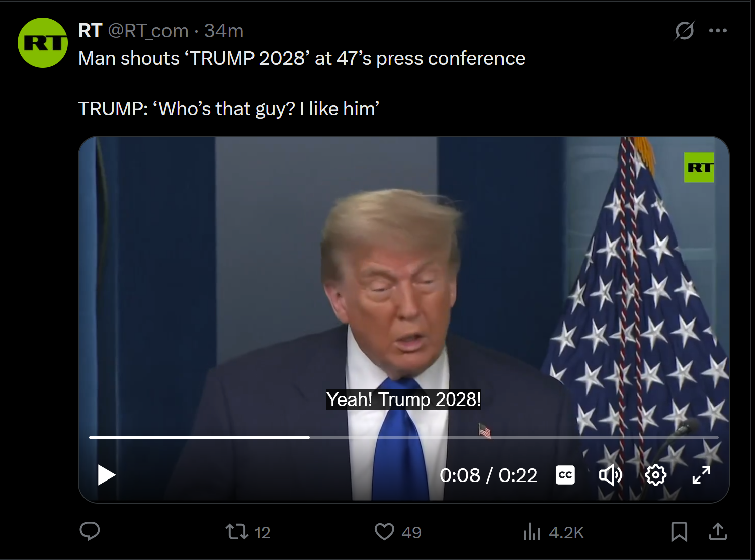This screenshot has height=560, width=755.
Task: Open the 34m timestamp permalink
Action: coord(224,31)
